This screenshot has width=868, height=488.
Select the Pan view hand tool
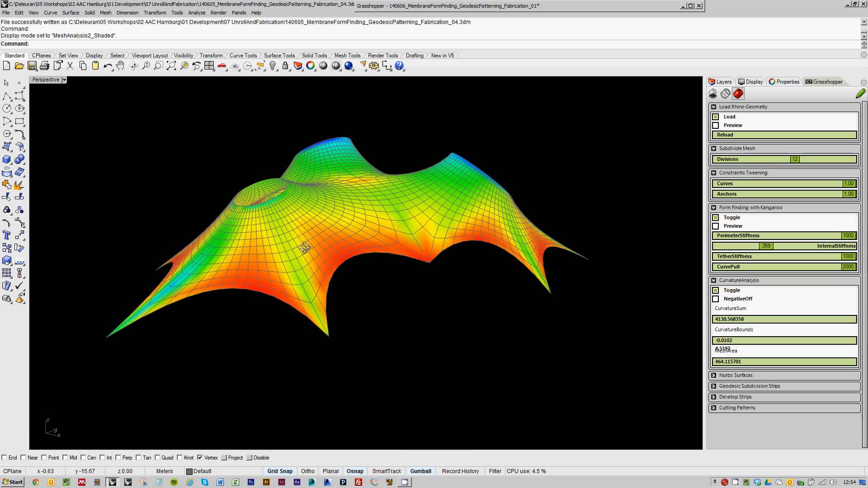pyautogui.click(x=120, y=66)
